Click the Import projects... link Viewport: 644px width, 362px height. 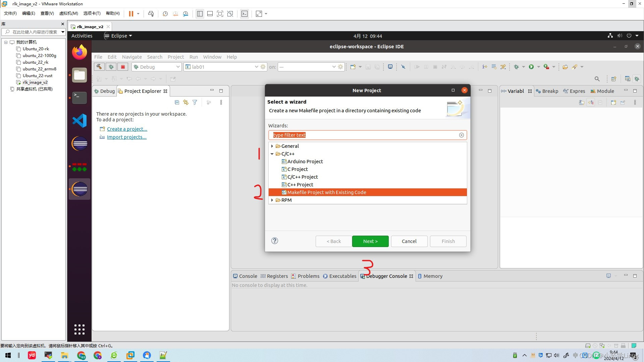click(x=126, y=137)
